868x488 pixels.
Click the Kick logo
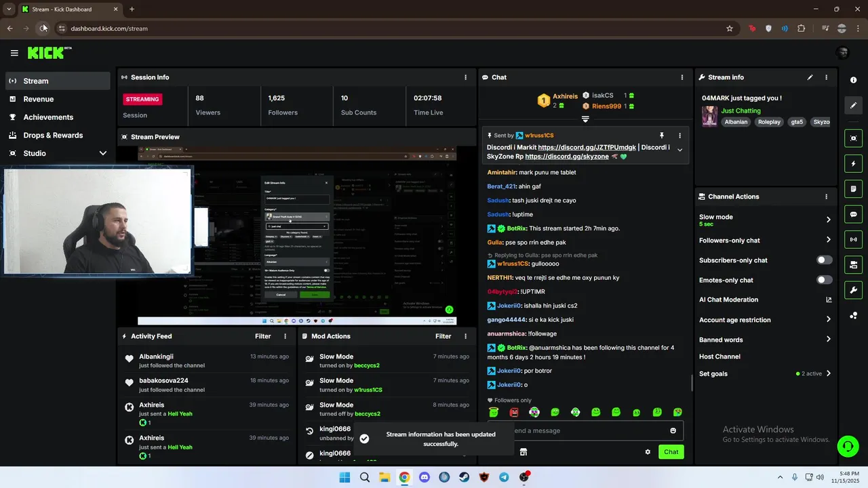(x=49, y=53)
